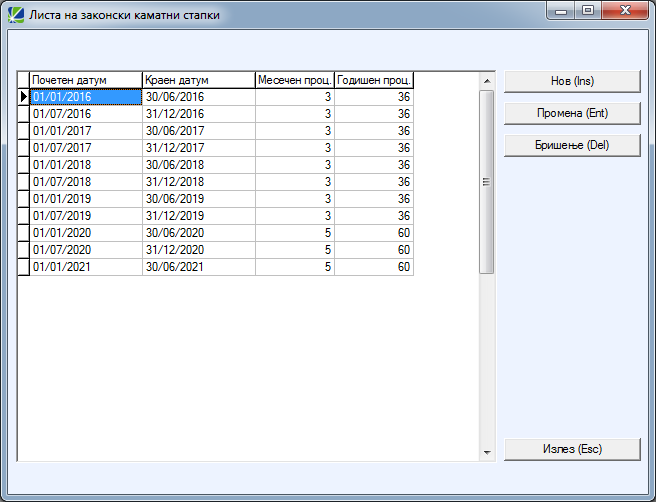
Task: Click the Годишен проц. column header
Action: tap(374, 80)
